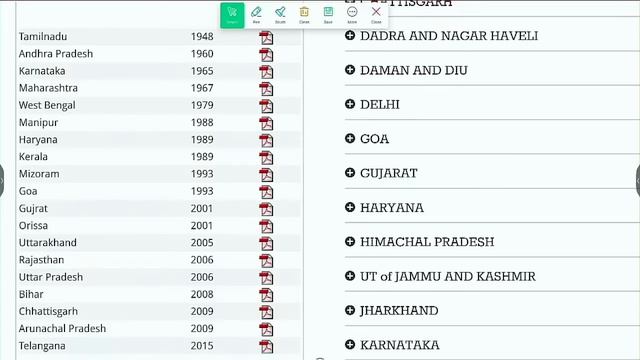Select the Pen annotation tool

point(256,15)
